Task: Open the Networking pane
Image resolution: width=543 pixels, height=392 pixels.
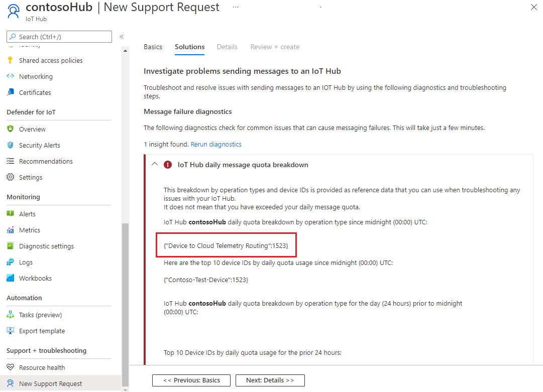Action: [35, 76]
